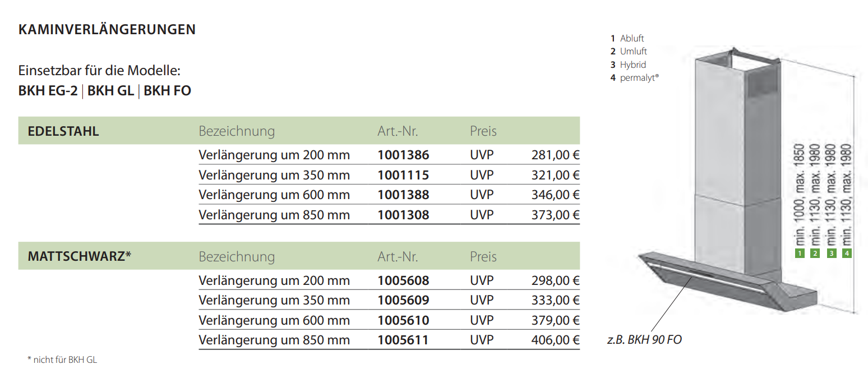The height and width of the screenshot is (378, 868).
Task: Click article number 1005611
Action: (403, 340)
